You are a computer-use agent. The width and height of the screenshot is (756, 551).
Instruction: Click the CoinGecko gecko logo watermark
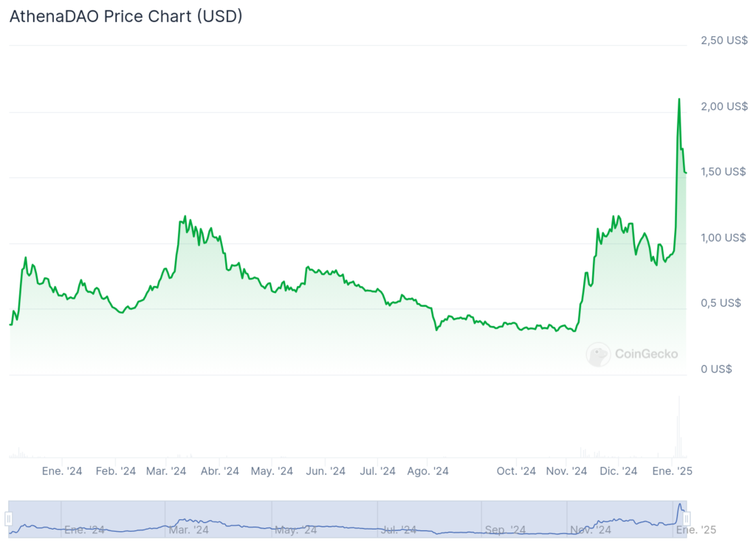[598, 355]
